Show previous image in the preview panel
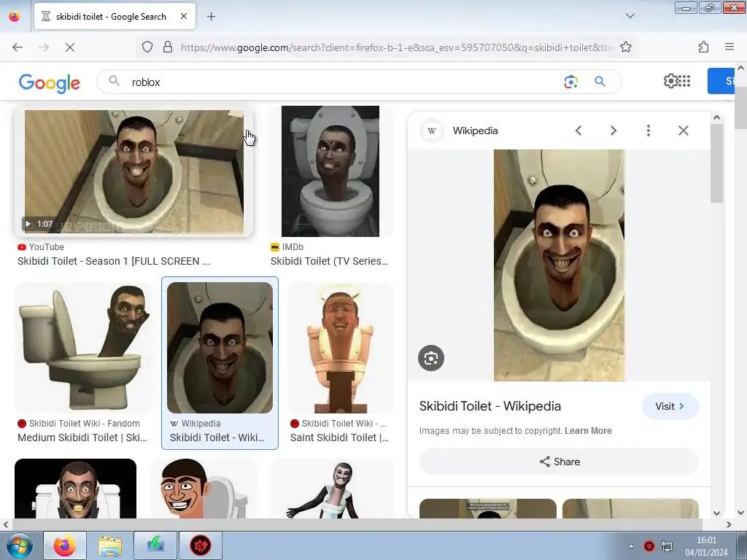The image size is (747, 560). click(578, 131)
